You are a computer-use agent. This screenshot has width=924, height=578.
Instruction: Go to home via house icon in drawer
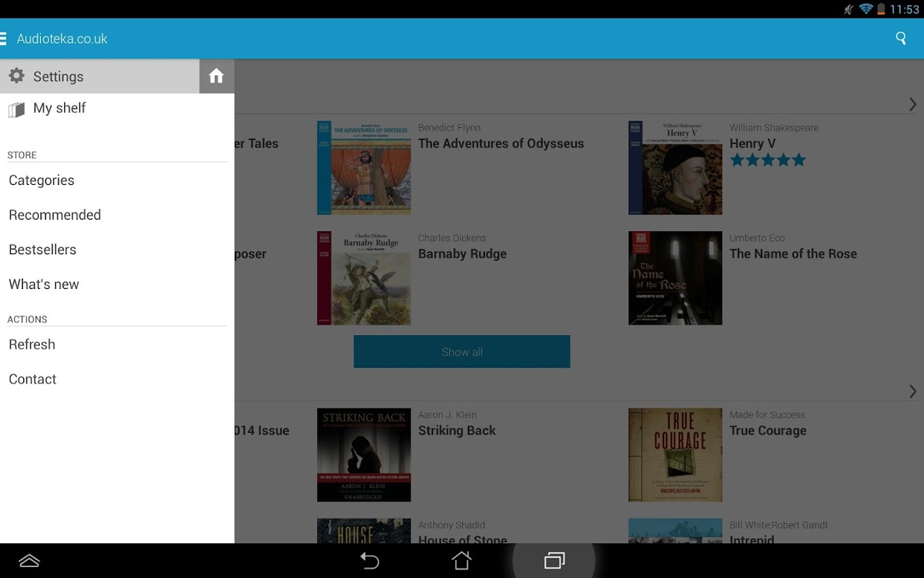click(x=216, y=76)
